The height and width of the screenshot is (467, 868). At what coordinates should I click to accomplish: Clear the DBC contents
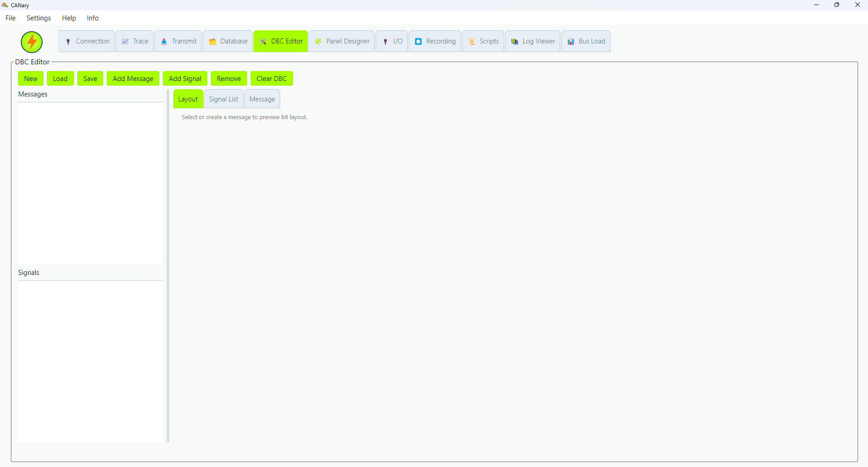[272, 78]
